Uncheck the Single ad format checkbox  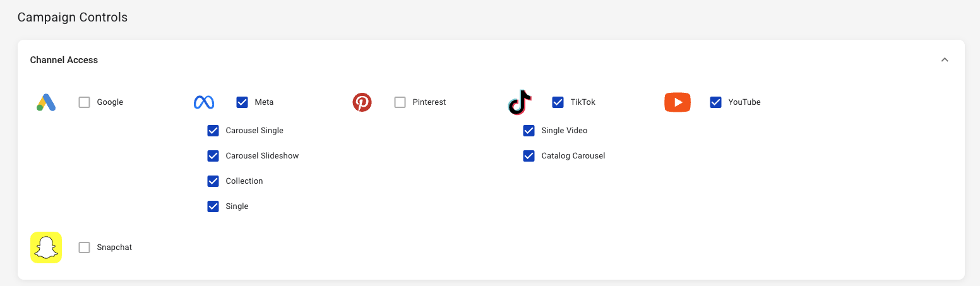pyautogui.click(x=213, y=206)
